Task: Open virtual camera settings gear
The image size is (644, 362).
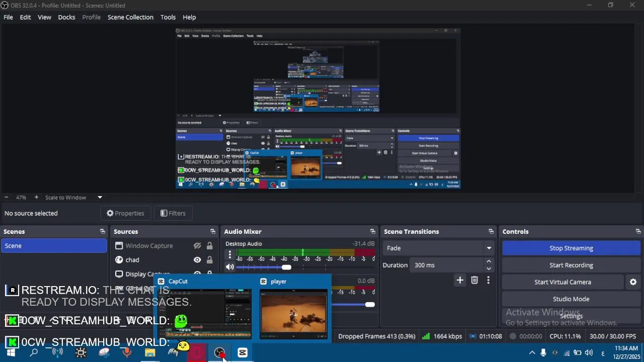Action: (x=633, y=282)
